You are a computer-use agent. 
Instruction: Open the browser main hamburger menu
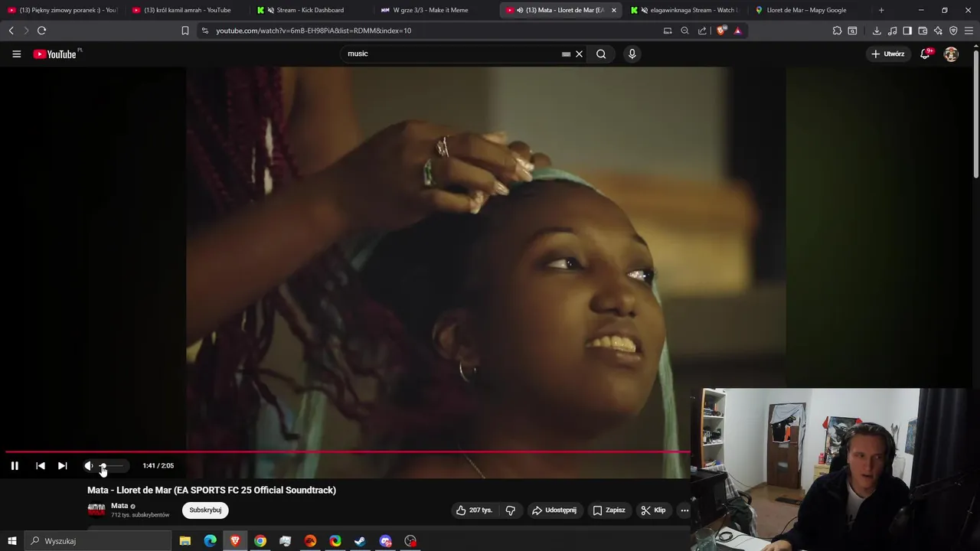coord(969,31)
